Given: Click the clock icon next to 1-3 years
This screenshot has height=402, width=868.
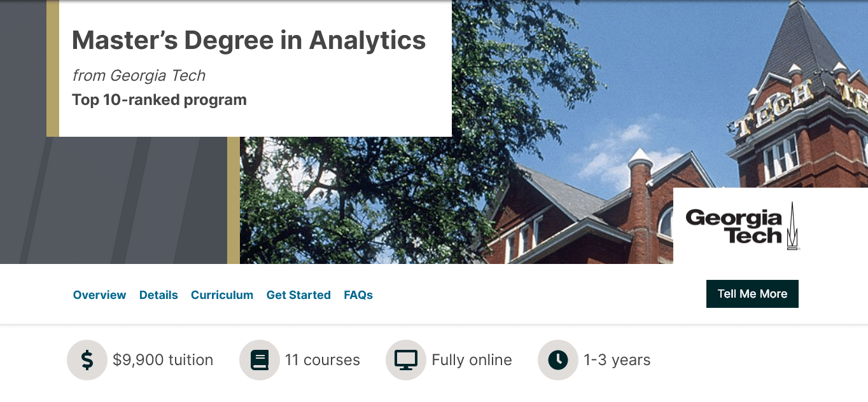Looking at the screenshot, I should (557, 359).
